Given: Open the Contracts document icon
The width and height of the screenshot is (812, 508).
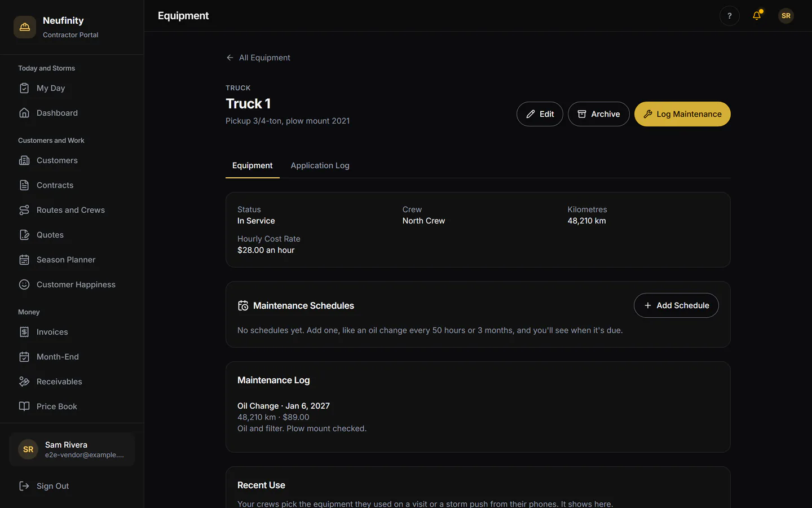Looking at the screenshot, I should [24, 185].
